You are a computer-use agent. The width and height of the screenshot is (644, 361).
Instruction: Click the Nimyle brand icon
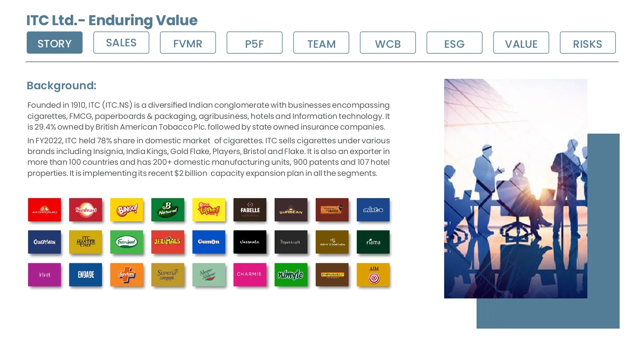291,275
